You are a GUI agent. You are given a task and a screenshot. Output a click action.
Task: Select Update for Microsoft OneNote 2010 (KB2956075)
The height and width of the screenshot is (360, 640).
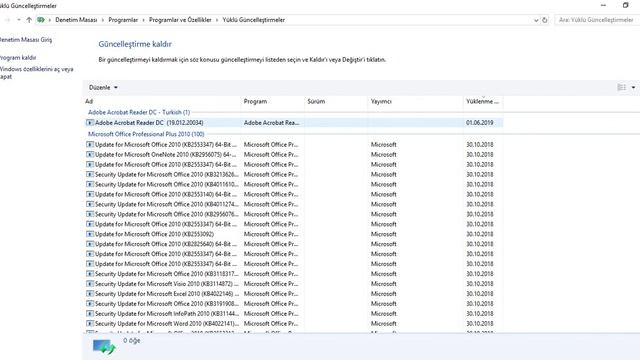pos(293,154)
